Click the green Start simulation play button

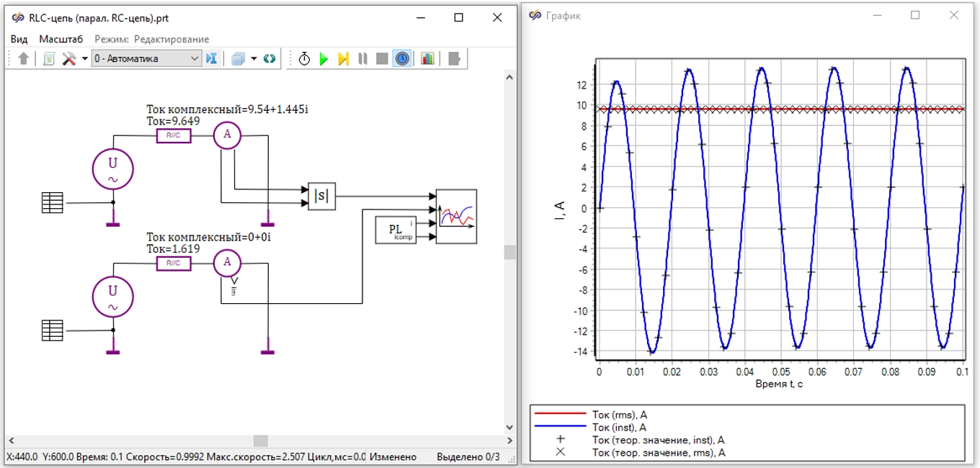324,59
